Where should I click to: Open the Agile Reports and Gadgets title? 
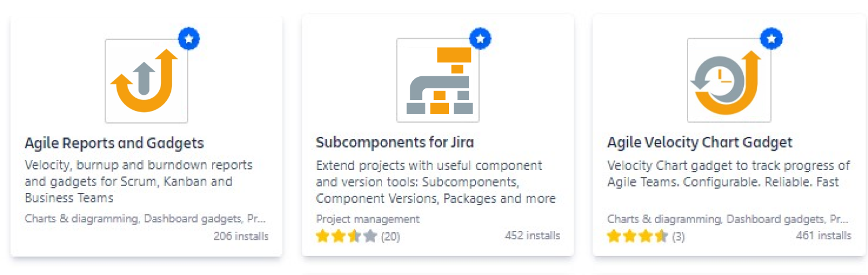pyautogui.click(x=114, y=143)
